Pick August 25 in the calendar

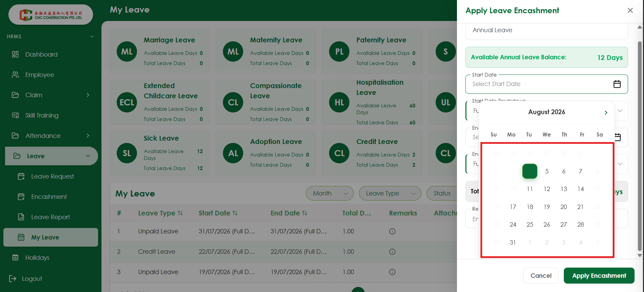coord(530,224)
